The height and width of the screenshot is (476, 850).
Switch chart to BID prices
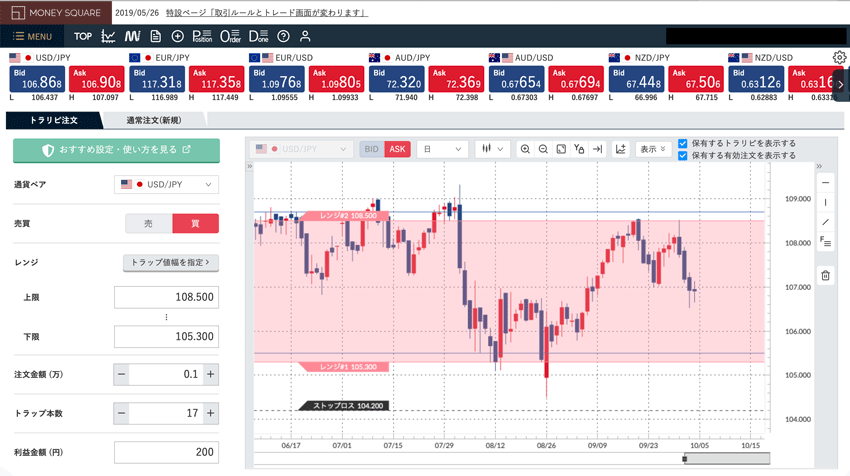371,149
